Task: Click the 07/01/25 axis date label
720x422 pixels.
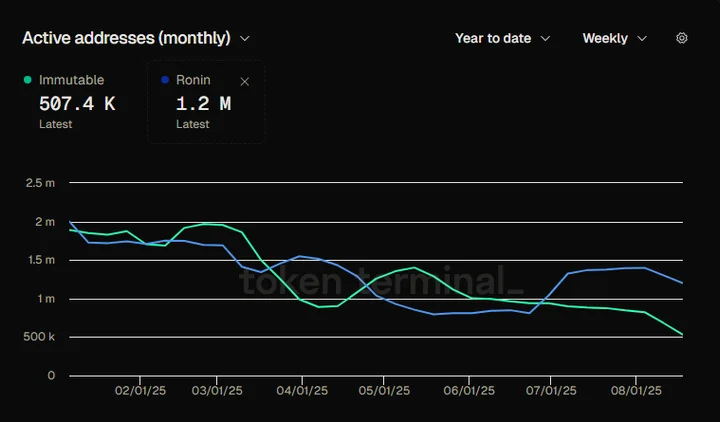Action: coord(551,391)
